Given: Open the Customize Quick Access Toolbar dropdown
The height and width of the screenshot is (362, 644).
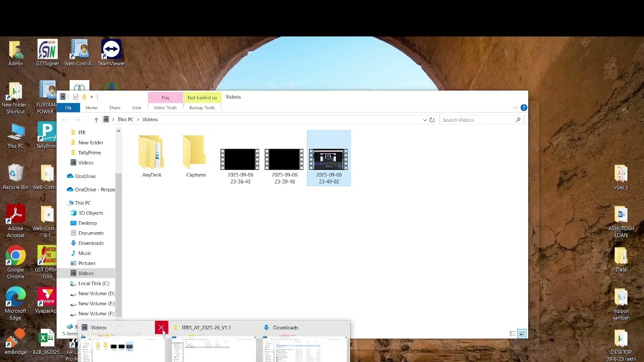Looking at the screenshot, I should [92, 97].
